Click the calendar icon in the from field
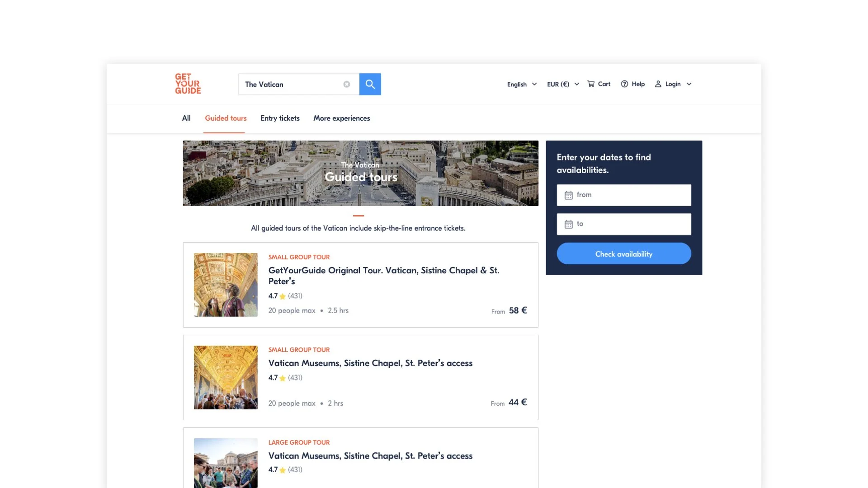 click(568, 195)
